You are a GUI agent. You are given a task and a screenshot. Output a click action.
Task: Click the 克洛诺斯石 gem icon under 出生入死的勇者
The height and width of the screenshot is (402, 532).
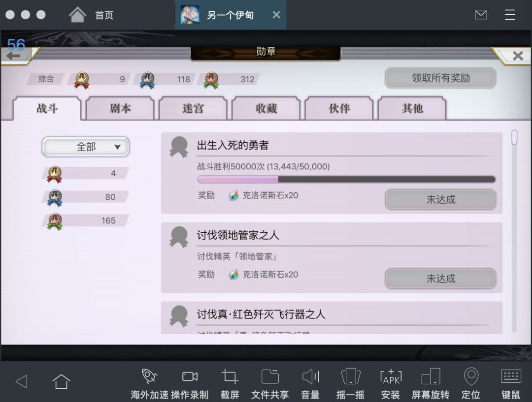234,195
